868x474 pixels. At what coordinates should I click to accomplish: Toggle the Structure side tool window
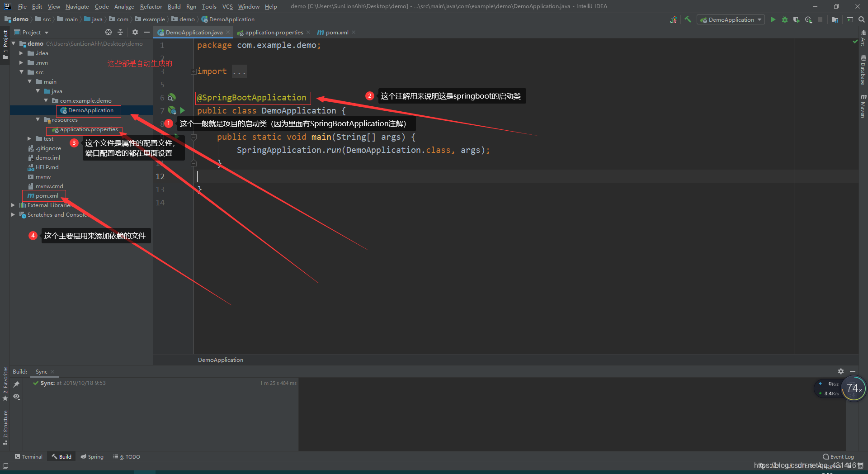[5, 427]
